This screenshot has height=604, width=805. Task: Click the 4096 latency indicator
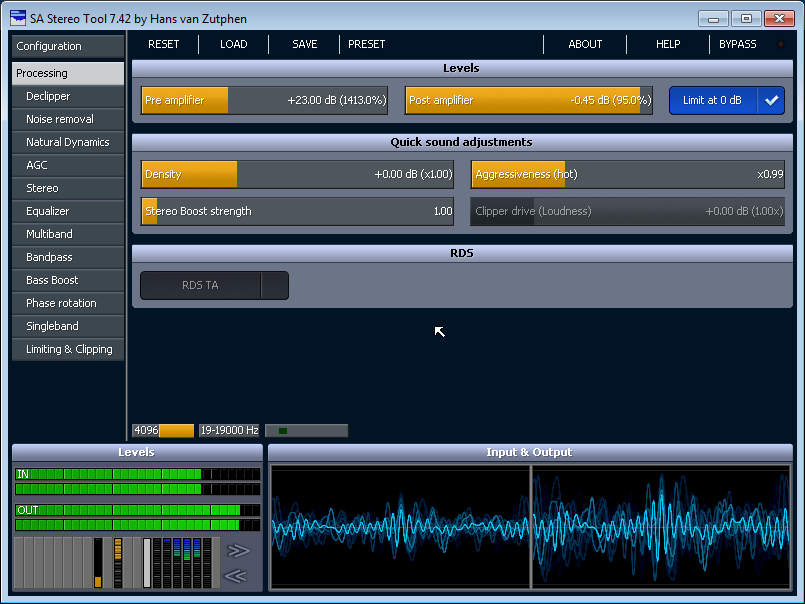pos(163,430)
